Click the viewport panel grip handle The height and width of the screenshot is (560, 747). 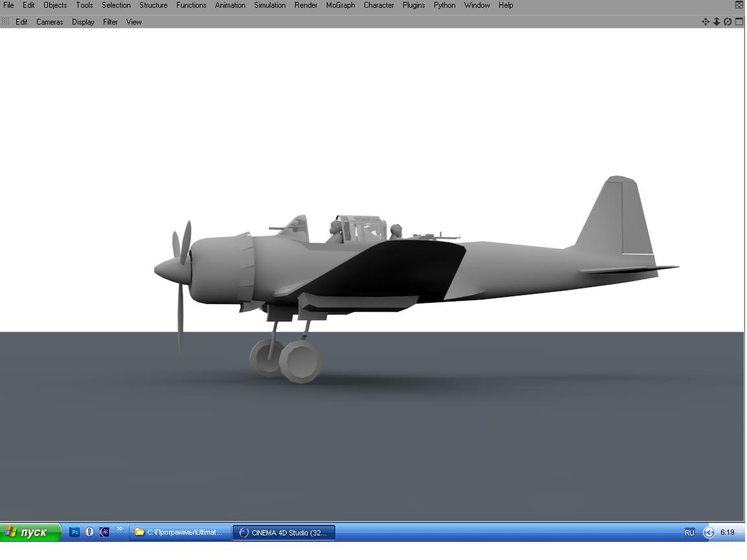pos(6,21)
